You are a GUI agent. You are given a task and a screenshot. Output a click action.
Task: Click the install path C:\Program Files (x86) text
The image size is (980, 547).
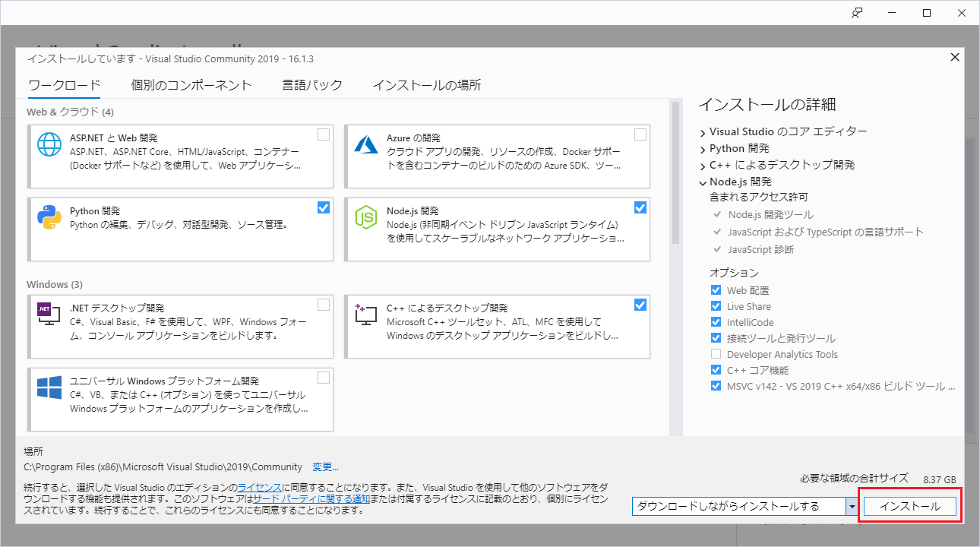(163, 466)
